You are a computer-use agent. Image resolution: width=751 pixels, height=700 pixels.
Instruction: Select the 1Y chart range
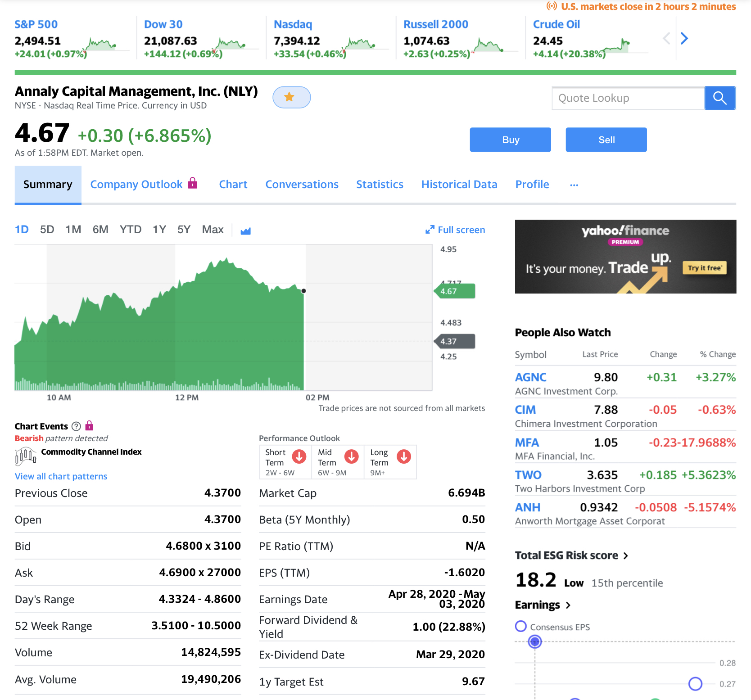pyautogui.click(x=159, y=230)
